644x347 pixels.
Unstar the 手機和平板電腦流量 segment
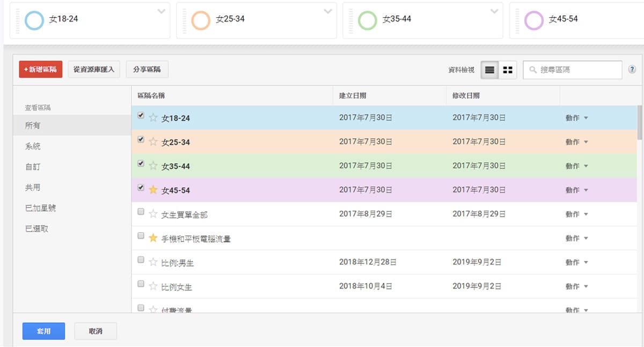click(153, 238)
